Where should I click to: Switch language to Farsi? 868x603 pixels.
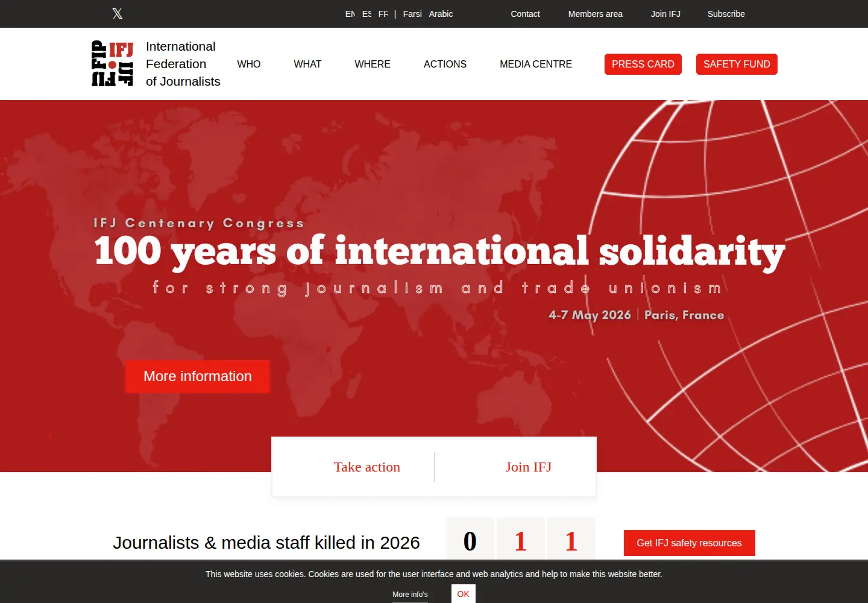click(x=412, y=14)
